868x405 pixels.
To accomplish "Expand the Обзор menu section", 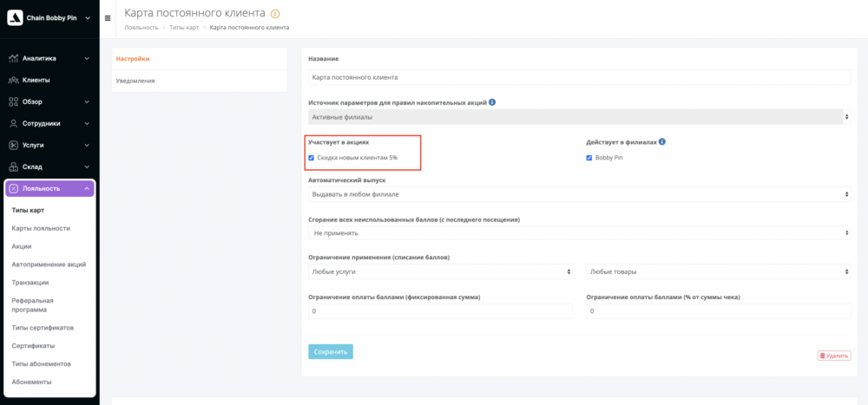I will pyautogui.click(x=87, y=101).
